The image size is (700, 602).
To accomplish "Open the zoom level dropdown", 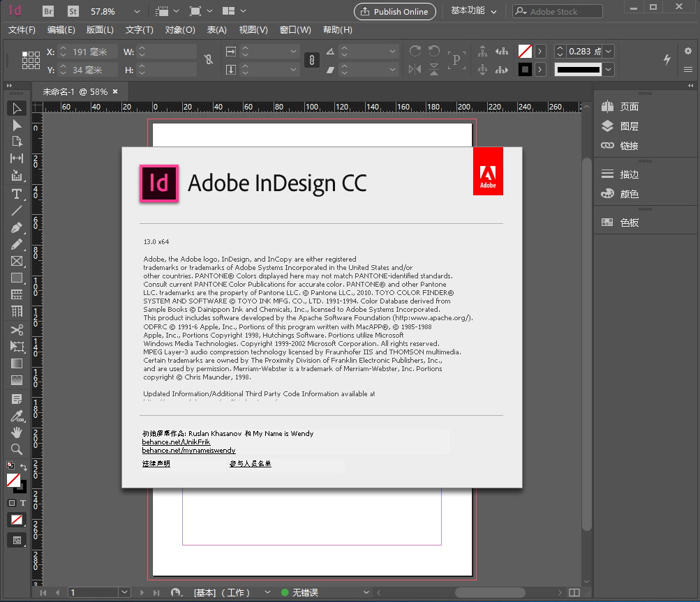I will click(137, 11).
